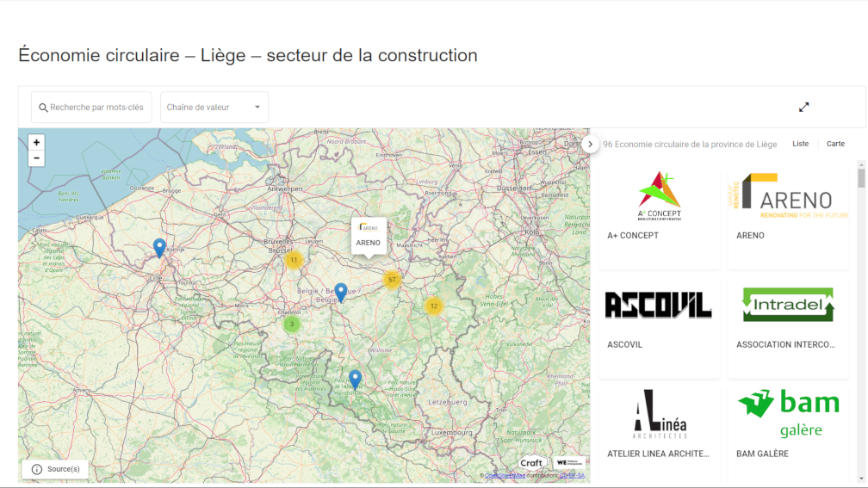Click the search magnifier icon
Screen dimensions: 868x488
pyautogui.click(x=43, y=108)
